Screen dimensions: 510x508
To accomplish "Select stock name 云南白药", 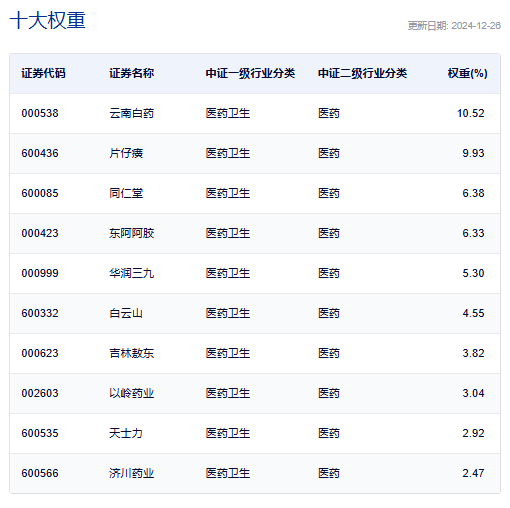I will pyautogui.click(x=132, y=113).
